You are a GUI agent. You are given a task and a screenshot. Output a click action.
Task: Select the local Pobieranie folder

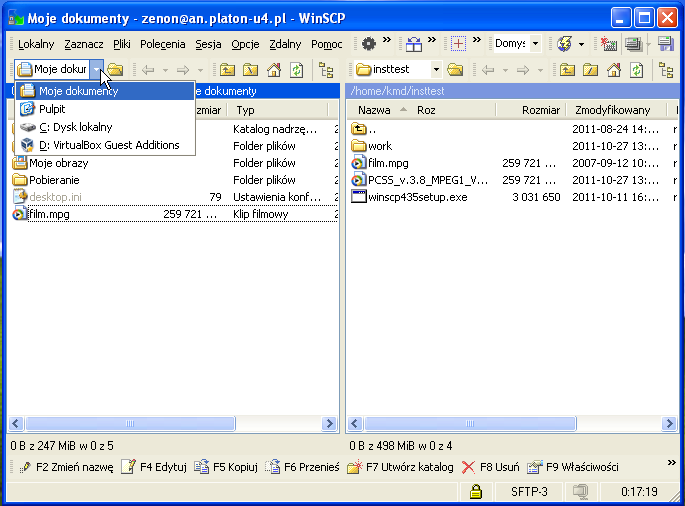[46, 180]
